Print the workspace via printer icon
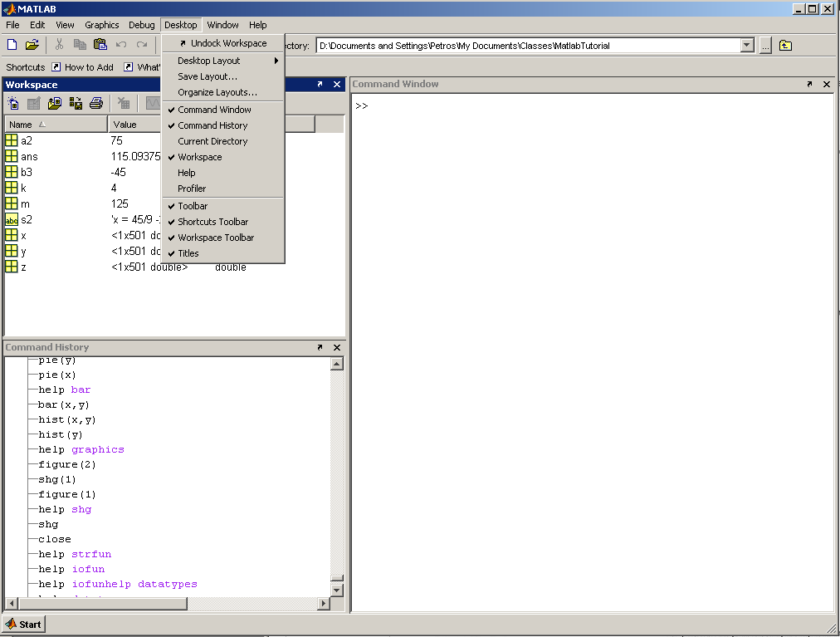840x637 pixels. (x=96, y=103)
